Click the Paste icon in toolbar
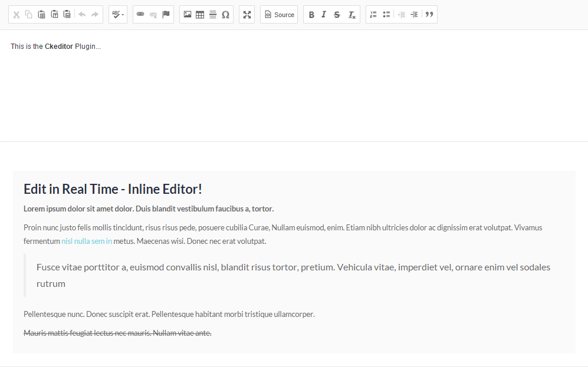This screenshot has width=588, height=367. pyautogui.click(x=42, y=15)
